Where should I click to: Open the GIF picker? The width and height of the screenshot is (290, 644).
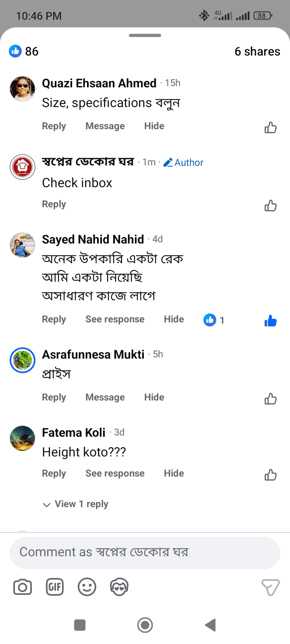coord(55,587)
